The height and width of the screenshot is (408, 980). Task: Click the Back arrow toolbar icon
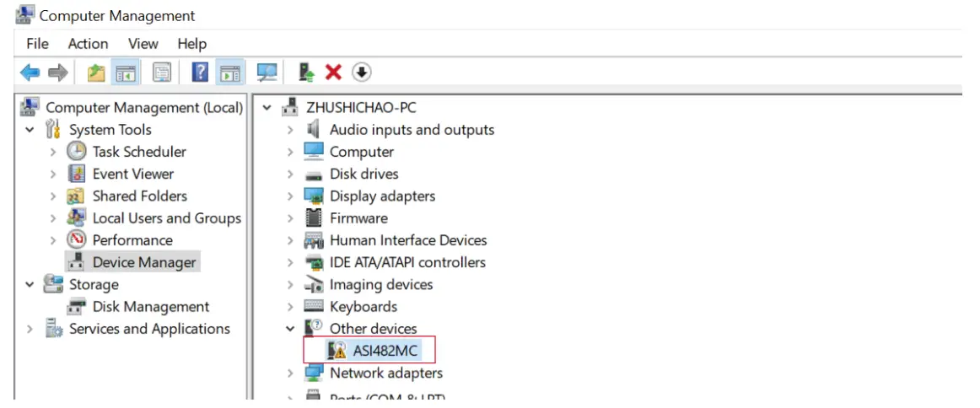30,73
